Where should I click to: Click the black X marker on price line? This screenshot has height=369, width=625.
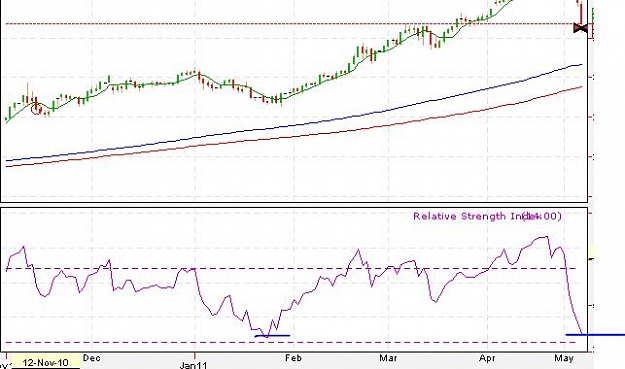tap(580, 28)
